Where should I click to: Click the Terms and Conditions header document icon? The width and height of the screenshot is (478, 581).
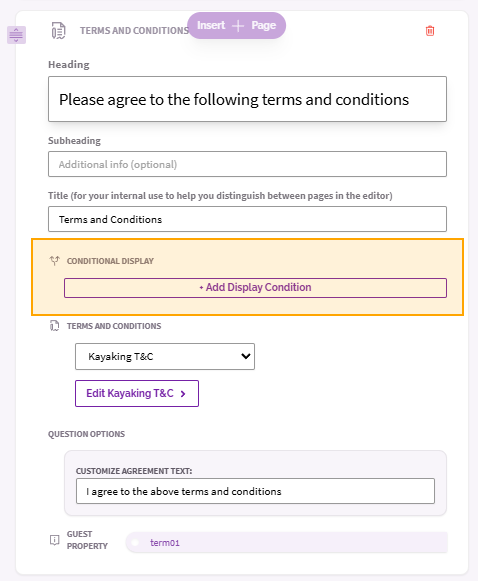coord(59,31)
